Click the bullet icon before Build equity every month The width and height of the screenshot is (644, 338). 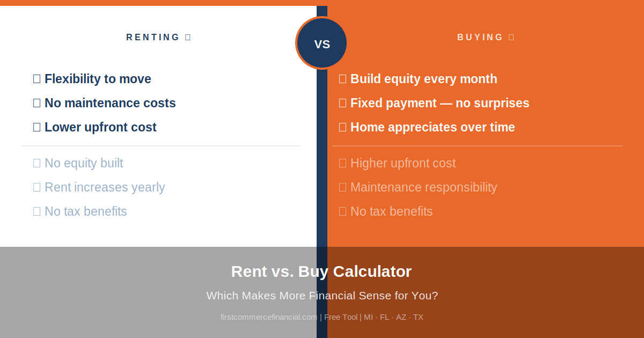pos(342,79)
